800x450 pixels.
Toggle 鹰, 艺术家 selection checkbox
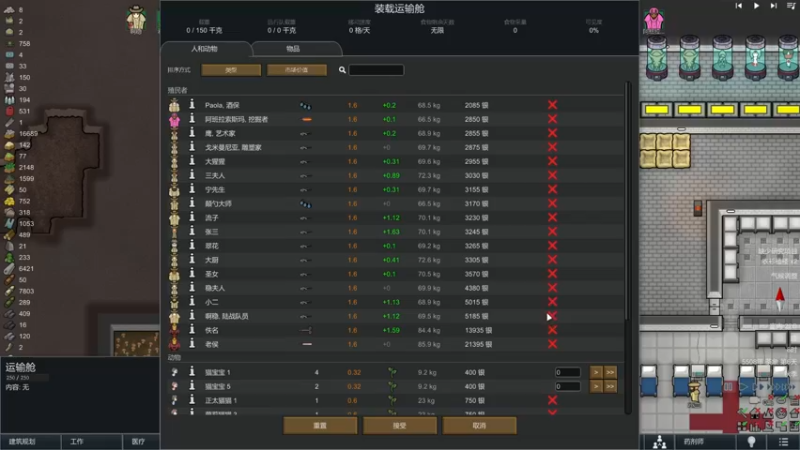[x=553, y=133]
